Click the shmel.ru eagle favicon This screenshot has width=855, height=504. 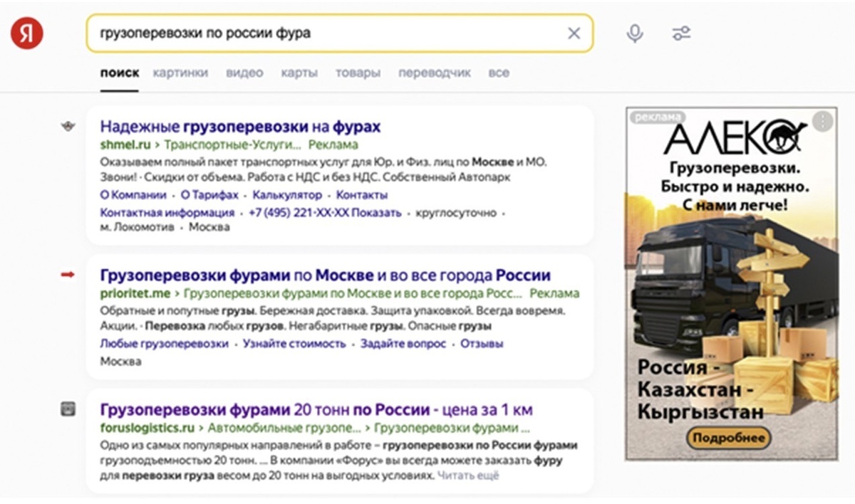tap(67, 125)
